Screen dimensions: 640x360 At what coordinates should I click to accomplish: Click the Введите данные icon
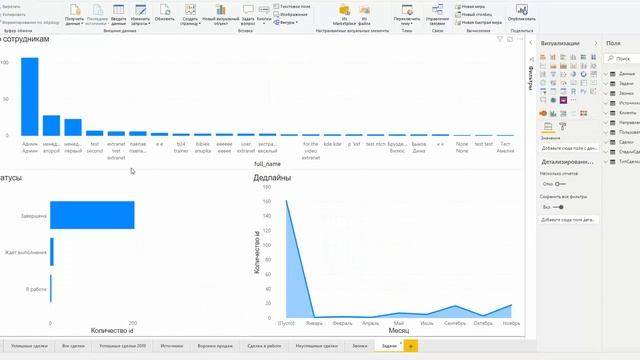pyautogui.click(x=118, y=10)
